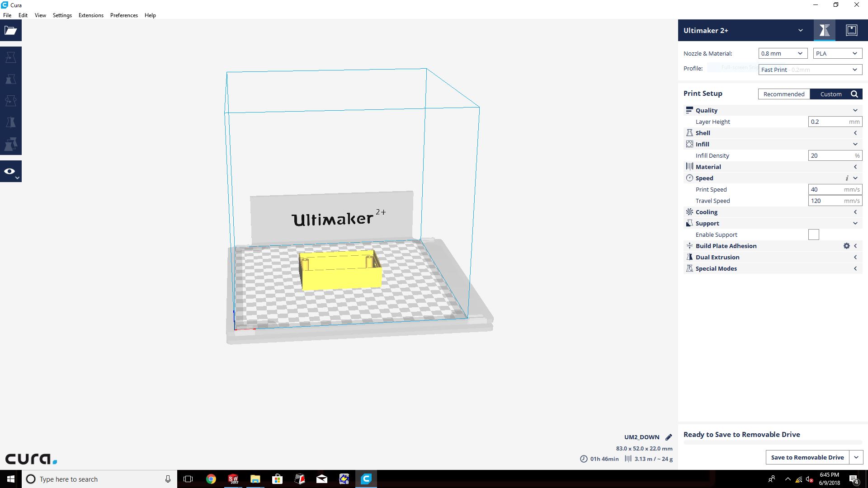Select the Scale tool in left toolbar

pyautogui.click(x=11, y=79)
